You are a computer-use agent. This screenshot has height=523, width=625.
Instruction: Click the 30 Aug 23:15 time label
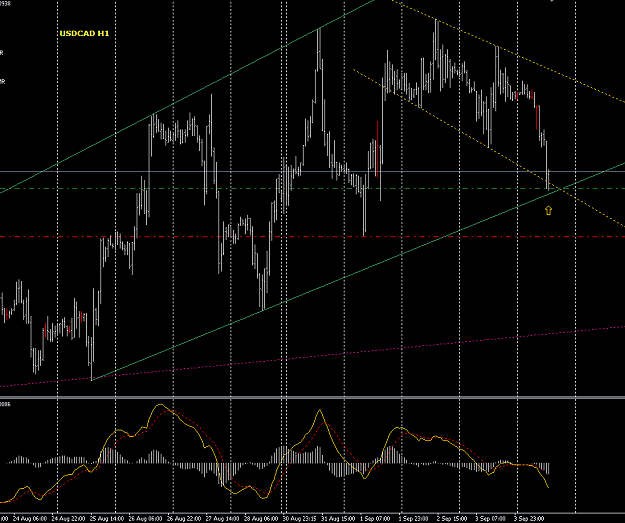pos(299,519)
